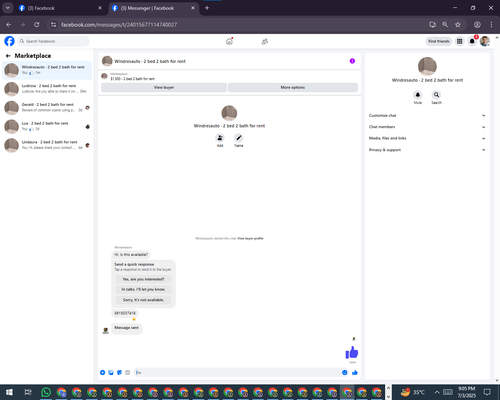The width and height of the screenshot is (500, 400).
Task: Send quick reply "Yes, are you interested?"
Action: pyautogui.click(x=143, y=279)
